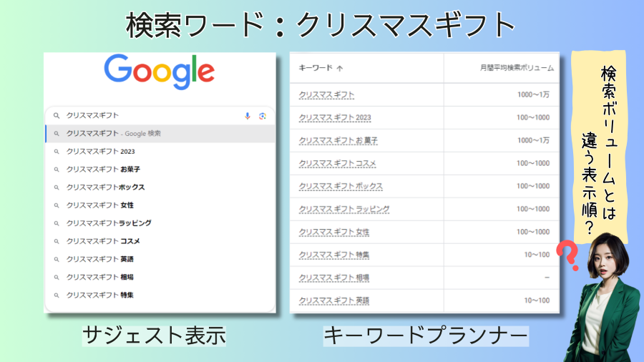Open keyword クリスマスギフト ボックス in planner
Image resolution: width=644 pixels, height=362 pixels.
341,186
